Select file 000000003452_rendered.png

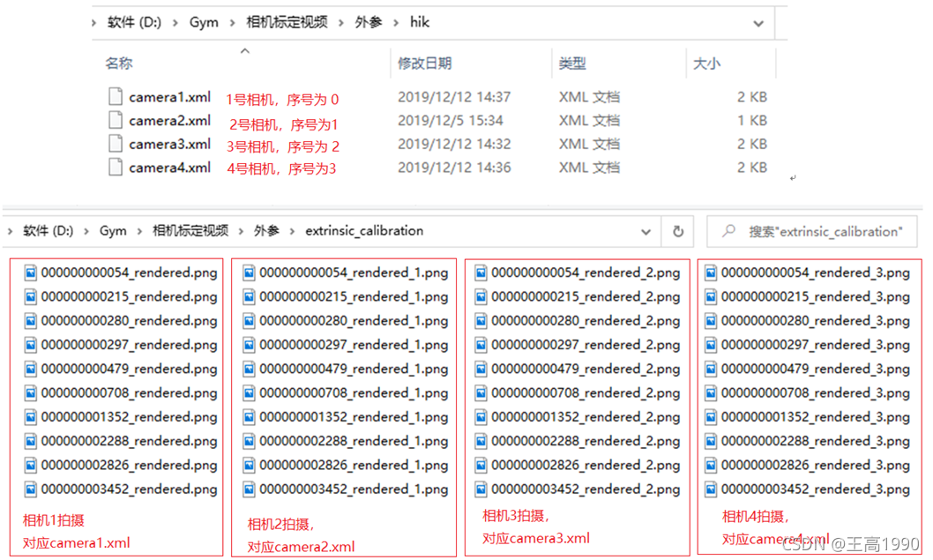129,489
